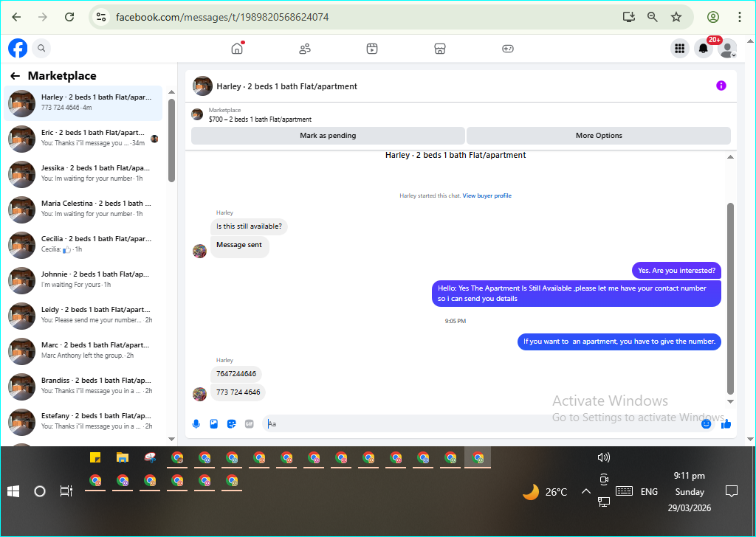Open the Facebook menu grid icon
This screenshot has height=537, width=756.
pos(680,48)
